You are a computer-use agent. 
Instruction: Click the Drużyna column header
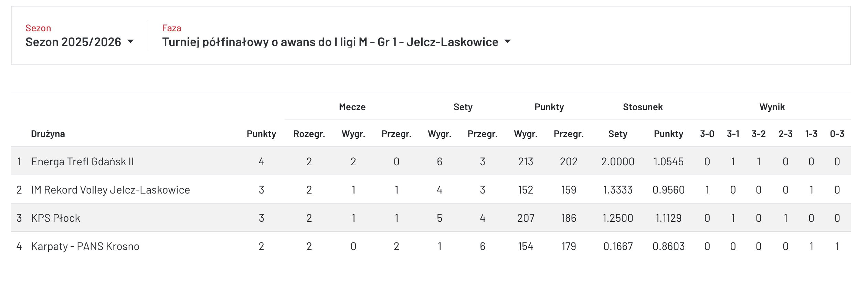pos(48,134)
